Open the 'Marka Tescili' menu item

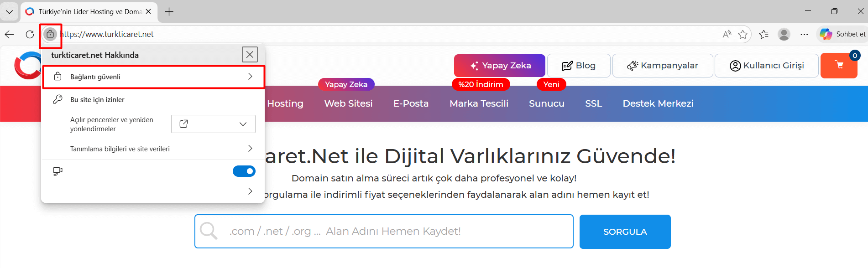(x=479, y=103)
